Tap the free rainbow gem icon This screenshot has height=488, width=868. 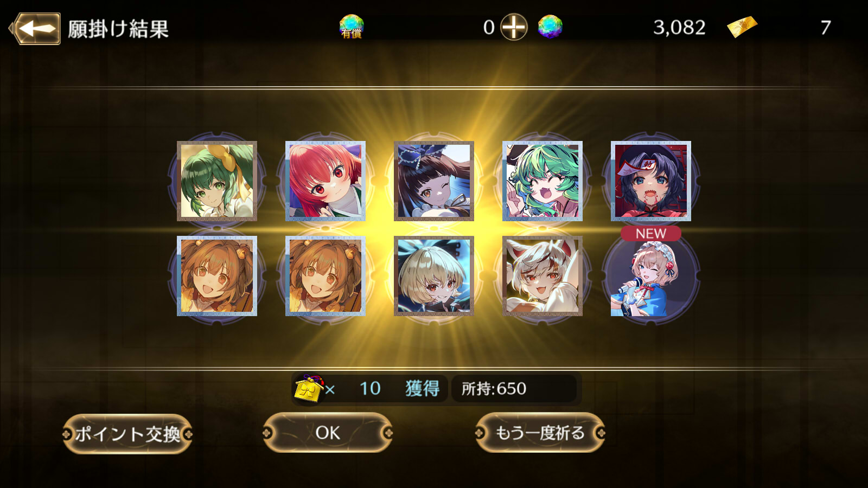pos(550,27)
